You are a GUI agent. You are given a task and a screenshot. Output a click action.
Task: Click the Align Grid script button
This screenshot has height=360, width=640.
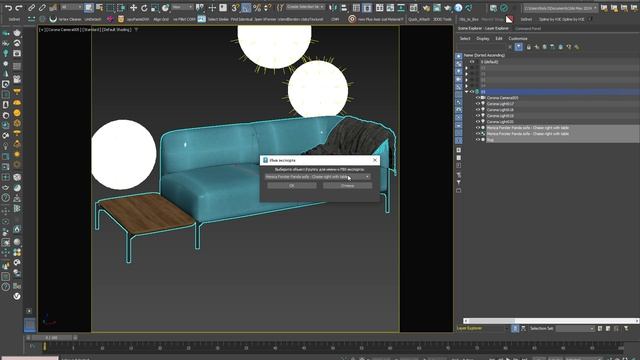(161, 19)
